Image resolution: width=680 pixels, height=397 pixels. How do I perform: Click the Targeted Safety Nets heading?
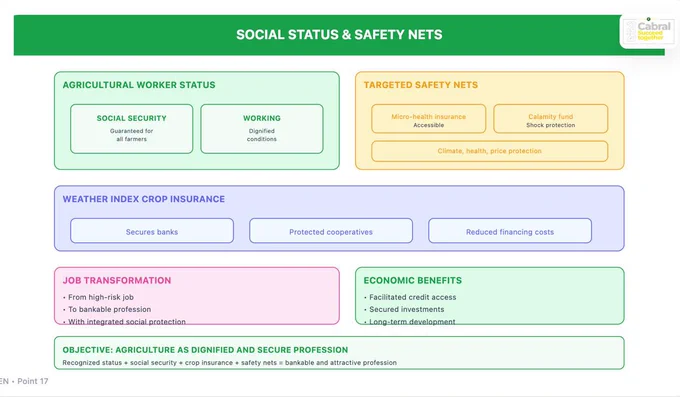(x=421, y=85)
